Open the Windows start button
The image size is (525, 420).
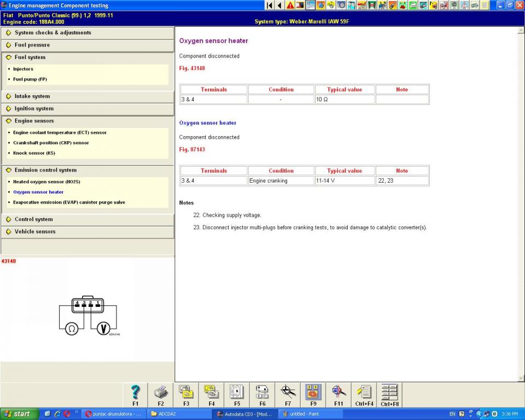(19, 414)
